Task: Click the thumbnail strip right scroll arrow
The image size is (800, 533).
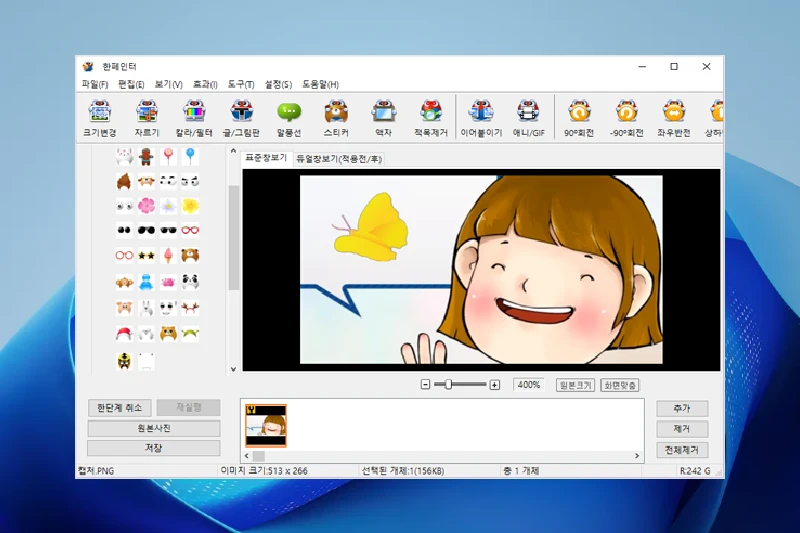Action: 637,455
